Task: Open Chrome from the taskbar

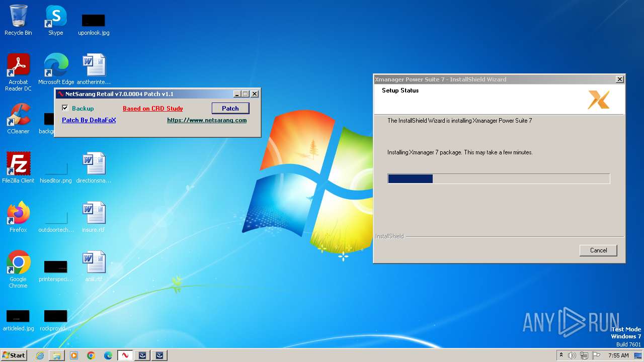Action: [91, 355]
